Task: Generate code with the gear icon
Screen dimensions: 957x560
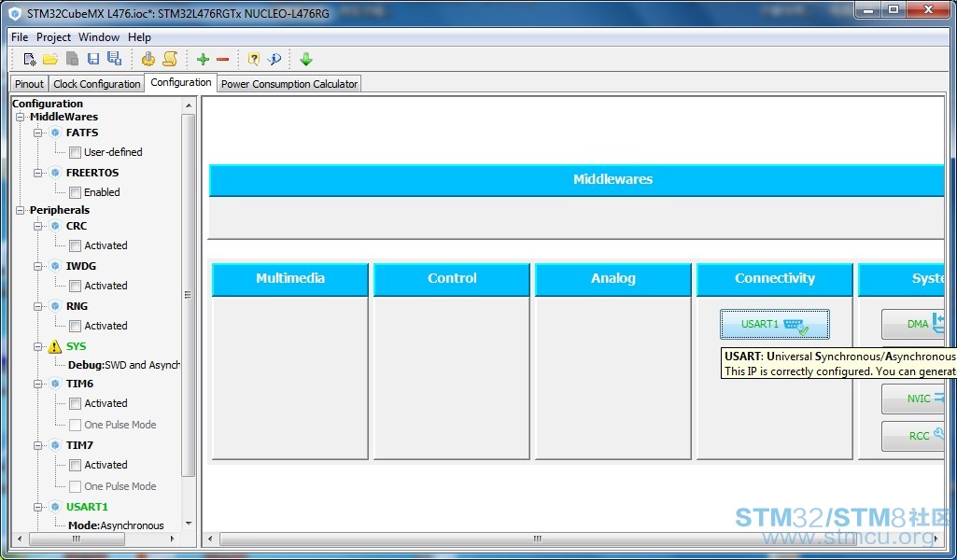Action: tap(148, 59)
